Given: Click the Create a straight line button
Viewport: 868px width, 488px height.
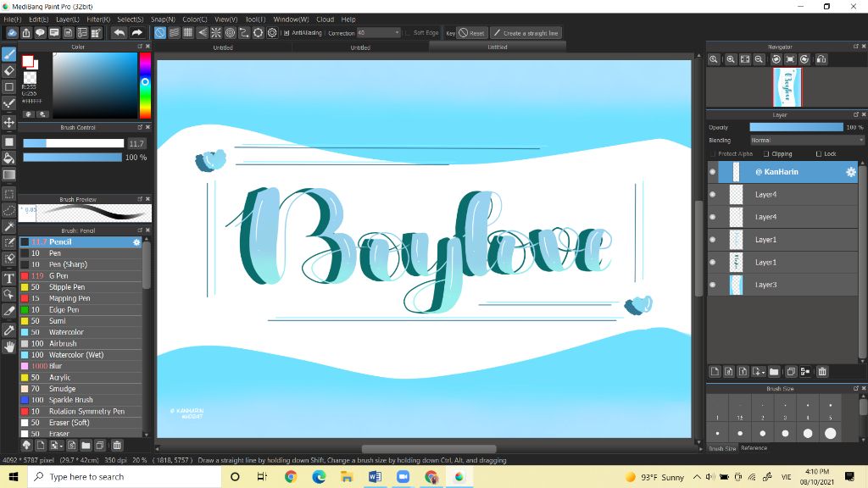Looking at the screenshot, I should pos(526,33).
